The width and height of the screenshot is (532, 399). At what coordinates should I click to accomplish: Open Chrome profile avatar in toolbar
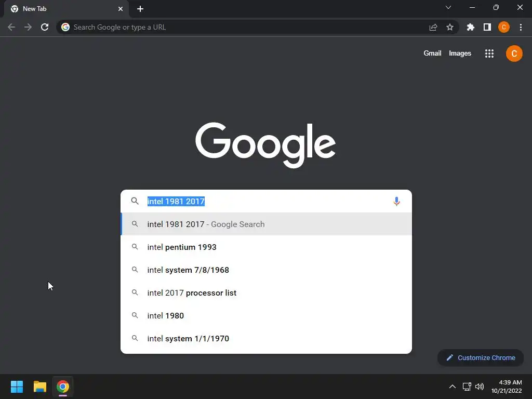[504, 27]
